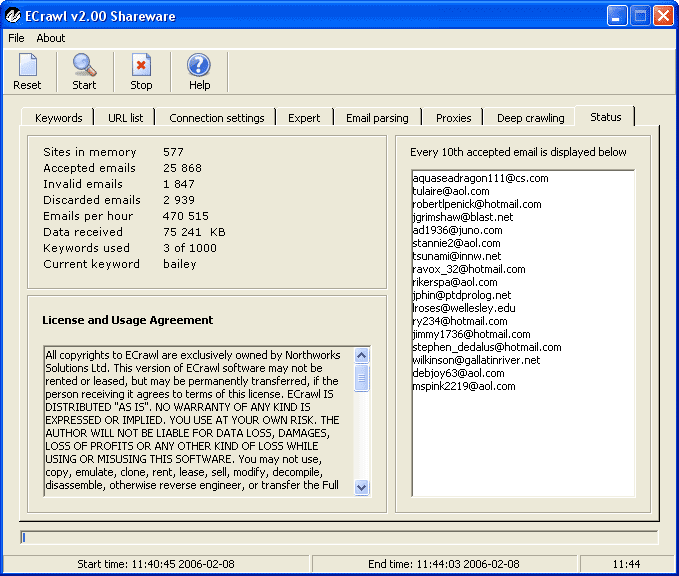This screenshot has width=679, height=576.
Task: Select email ravox_32@hotmail.com
Action: [469, 269]
